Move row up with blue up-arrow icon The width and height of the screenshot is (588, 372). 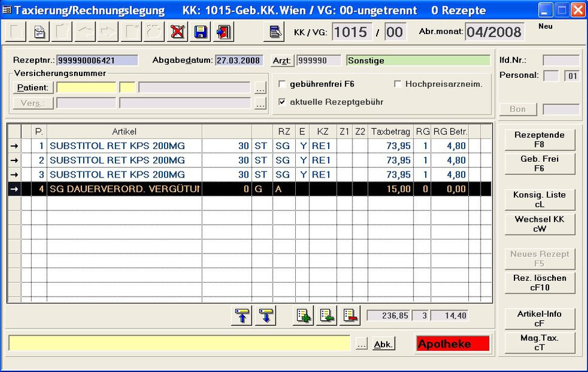(242, 315)
